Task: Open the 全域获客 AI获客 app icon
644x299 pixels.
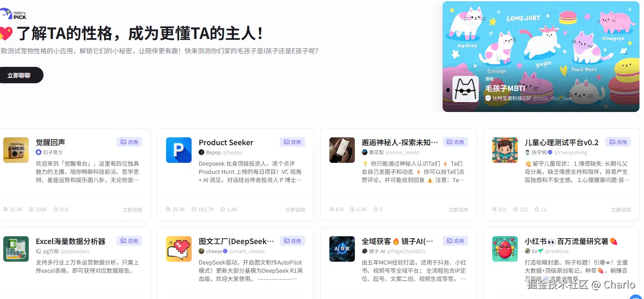Action: click(x=342, y=249)
